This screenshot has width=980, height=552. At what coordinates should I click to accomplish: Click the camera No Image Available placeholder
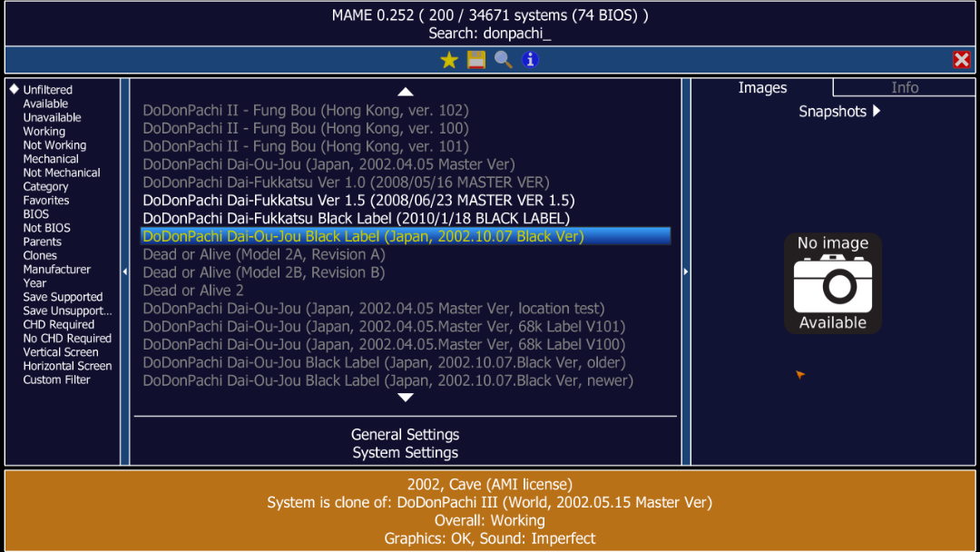832,282
